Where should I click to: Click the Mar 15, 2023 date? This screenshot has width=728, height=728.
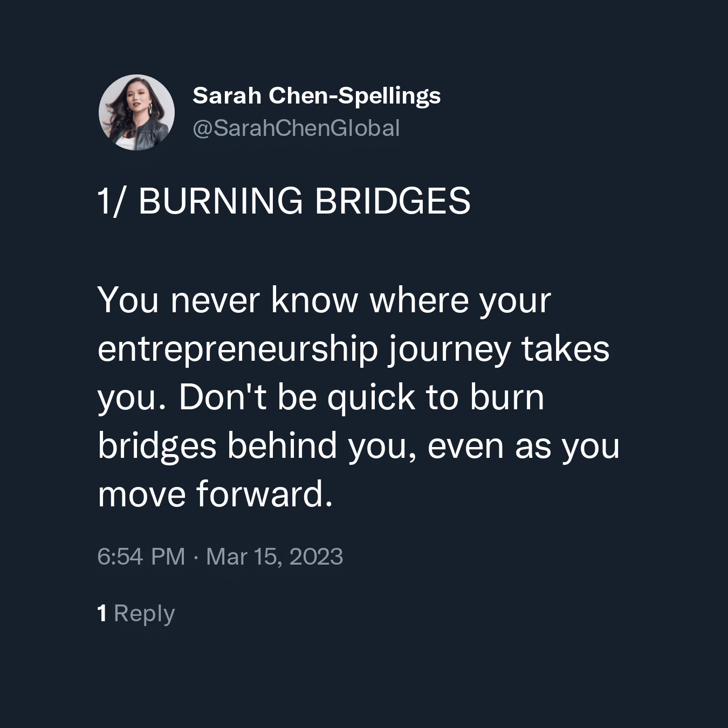(274, 557)
